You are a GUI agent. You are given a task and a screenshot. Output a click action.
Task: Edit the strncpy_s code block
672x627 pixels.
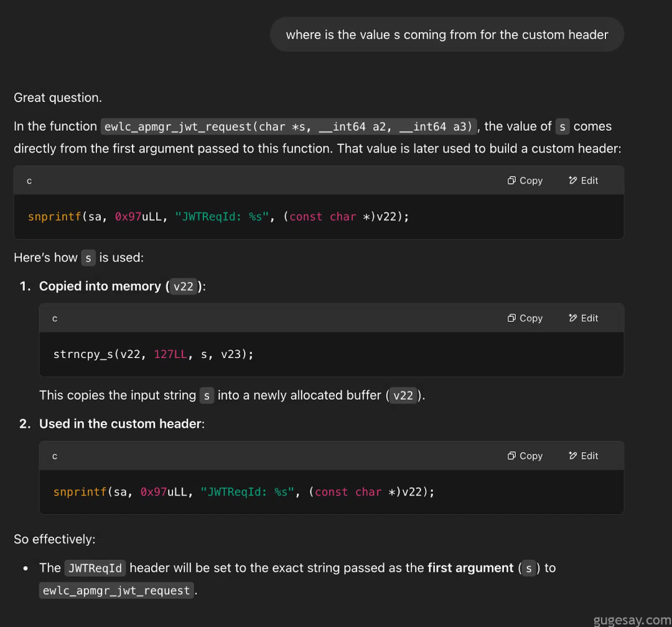pos(583,318)
